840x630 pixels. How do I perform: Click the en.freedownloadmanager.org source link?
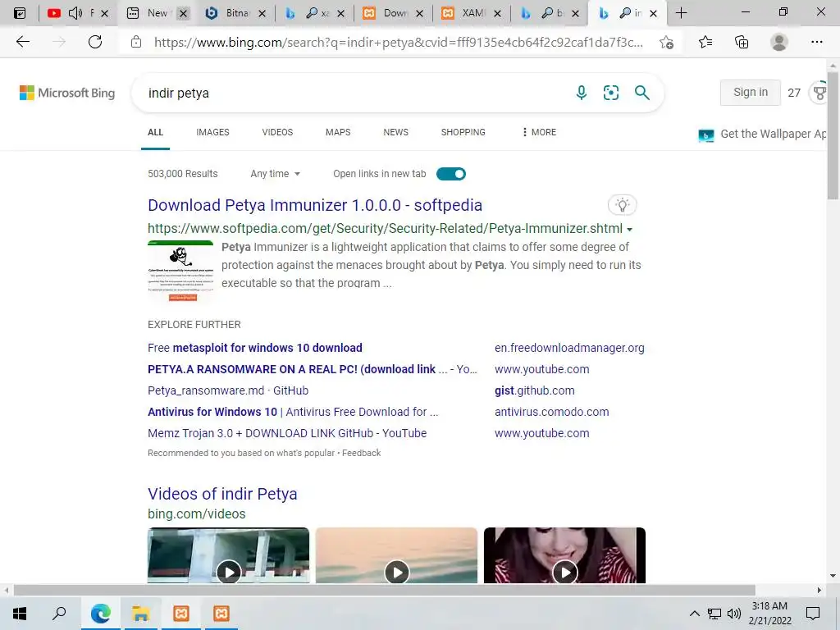click(569, 348)
